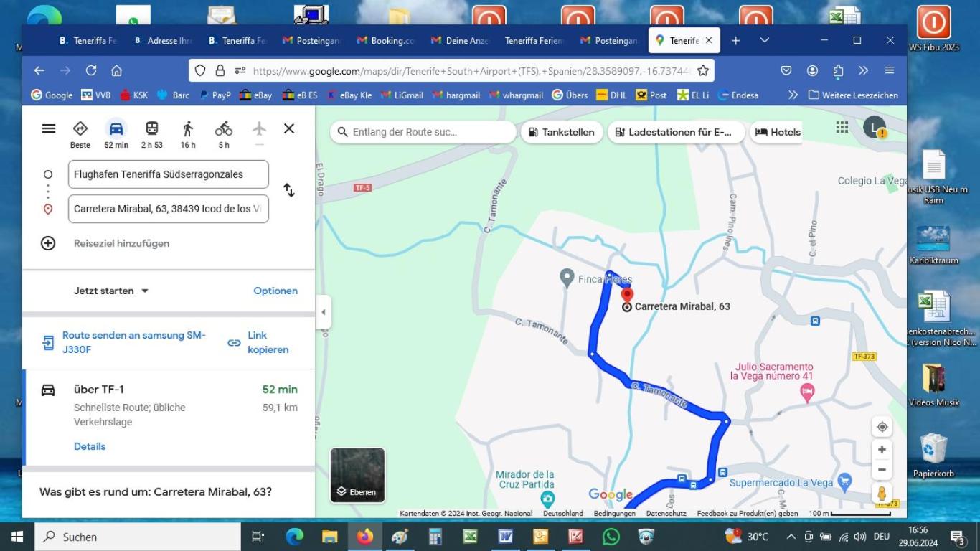Open the Google apps grid
This screenshot has width=980, height=551.
pyautogui.click(x=842, y=127)
